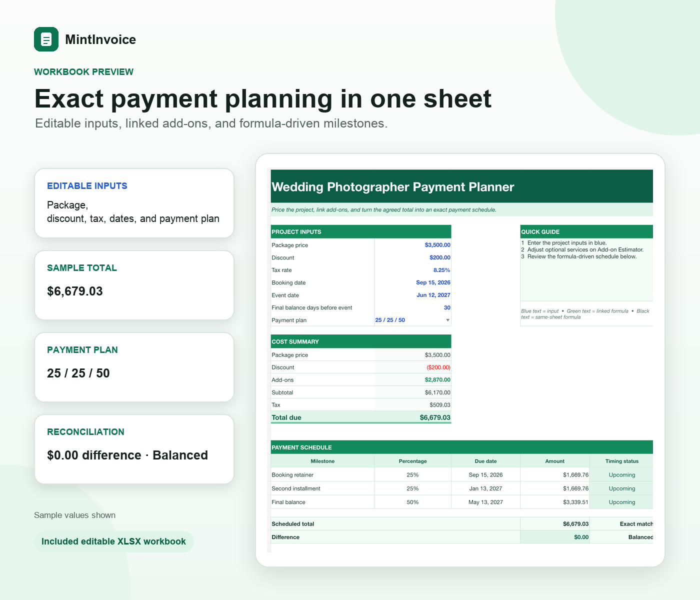
Task: Click the QUICK GUIDE section header
Action: click(586, 231)
